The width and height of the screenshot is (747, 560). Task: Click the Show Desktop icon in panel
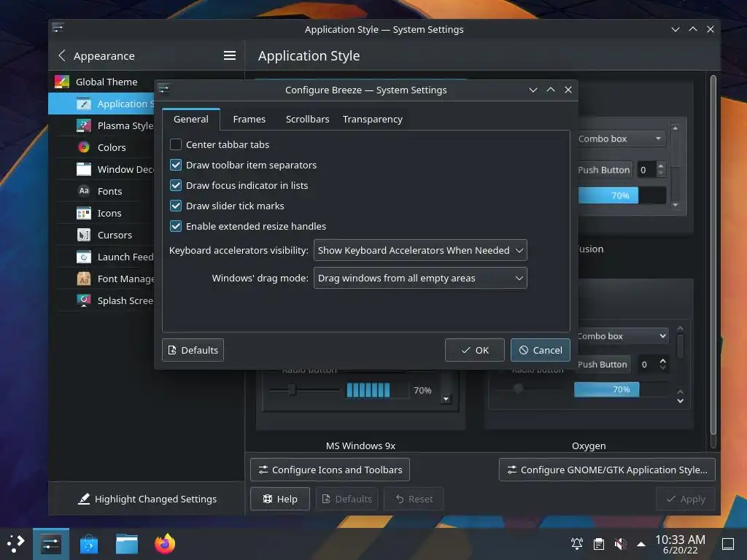coord(728,543)
